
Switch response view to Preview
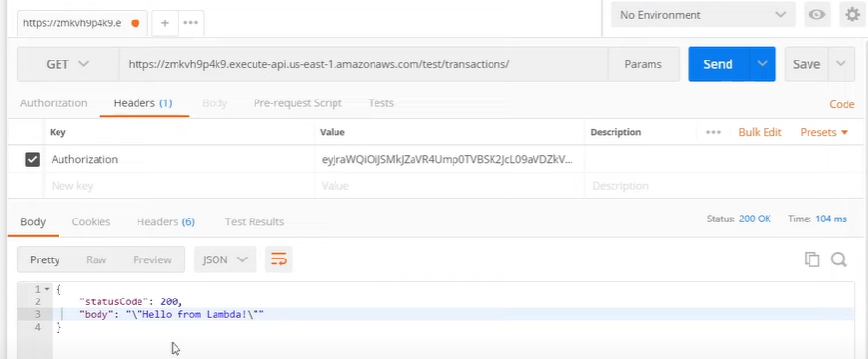point(152,259)
